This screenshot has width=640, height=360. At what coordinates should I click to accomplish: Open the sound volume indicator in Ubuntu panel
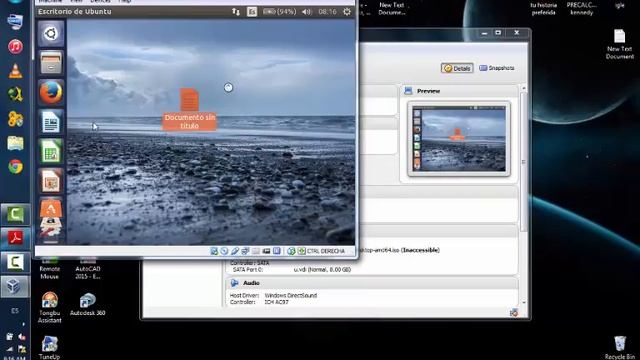point(307,12)
